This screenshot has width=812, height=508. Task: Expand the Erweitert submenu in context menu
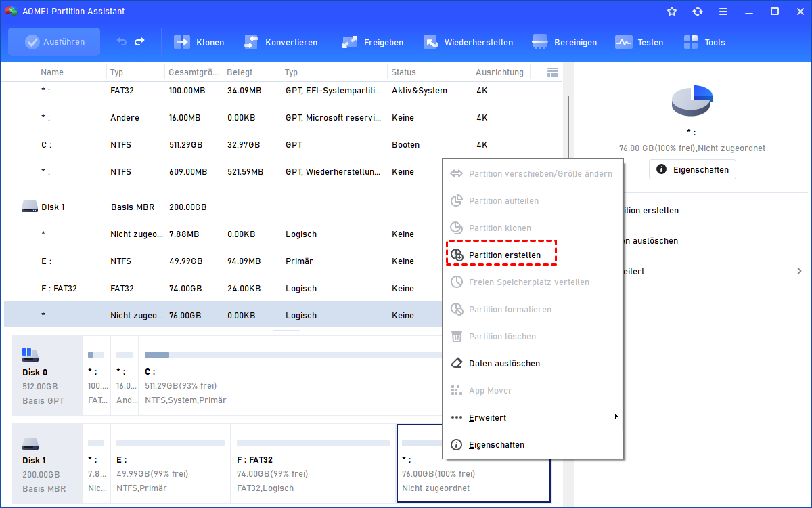[x=533, y=418]
